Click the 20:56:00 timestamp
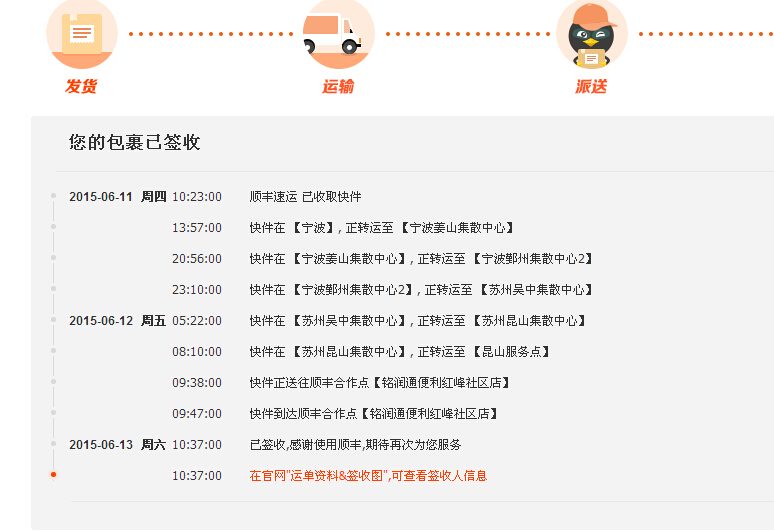 (x=197, y=259)
